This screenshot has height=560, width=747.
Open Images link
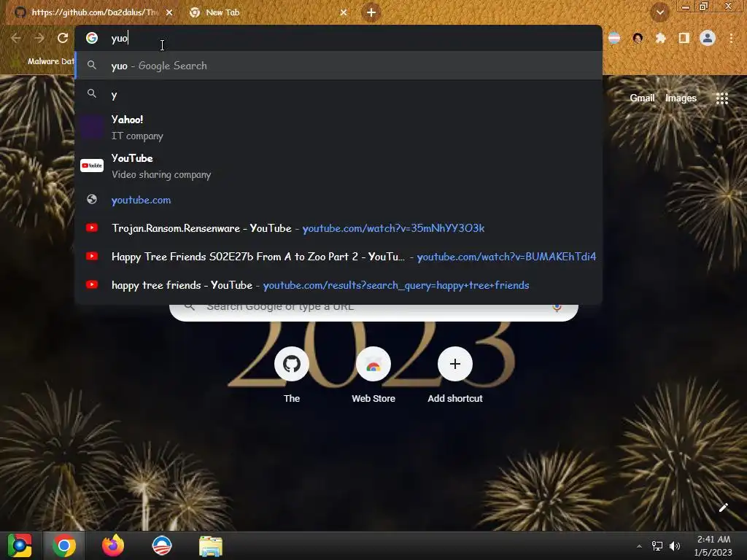pos(681,98)
